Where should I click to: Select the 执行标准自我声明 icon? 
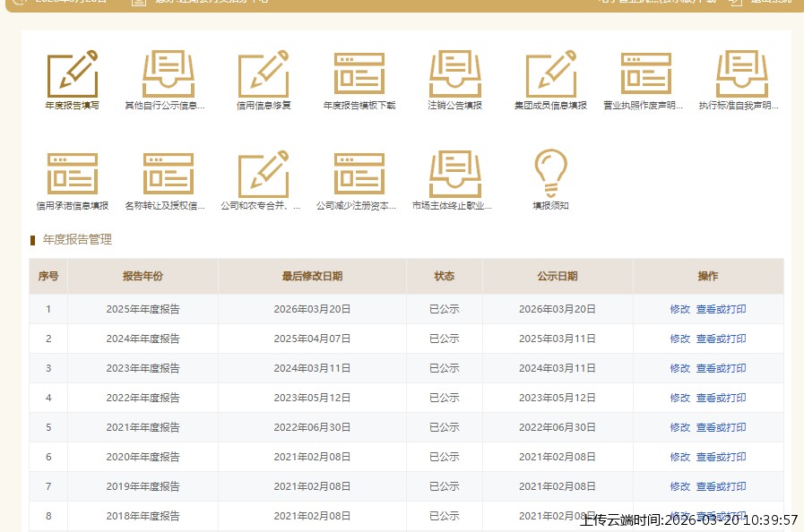(x=742, y=75)
